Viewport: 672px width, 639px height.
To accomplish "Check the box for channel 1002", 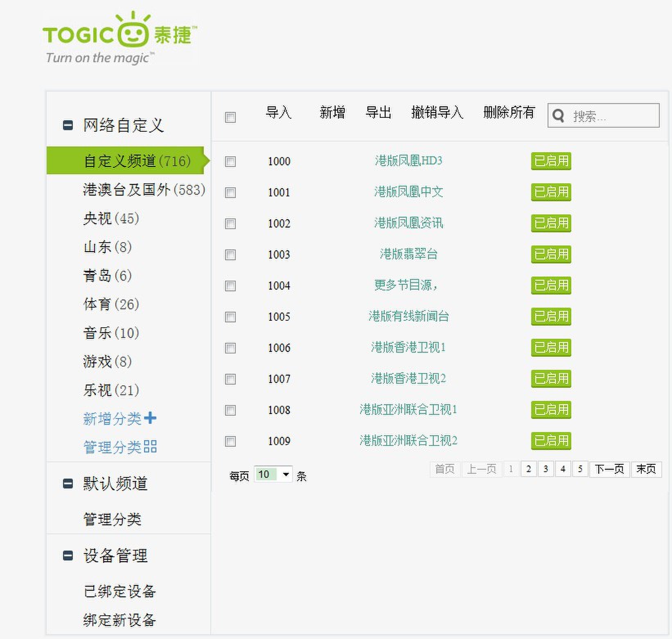I will click(x=230, y=223).
